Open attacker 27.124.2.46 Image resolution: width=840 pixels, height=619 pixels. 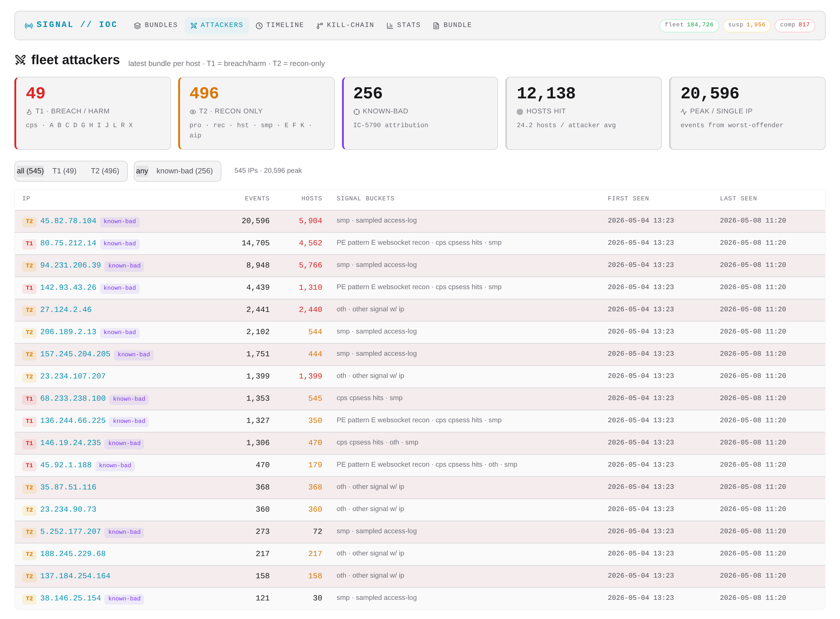66,309
